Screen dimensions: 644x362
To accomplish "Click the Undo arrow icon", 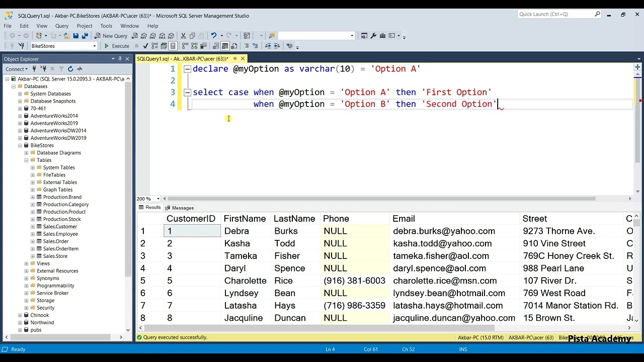I will (x=213, y=36).
